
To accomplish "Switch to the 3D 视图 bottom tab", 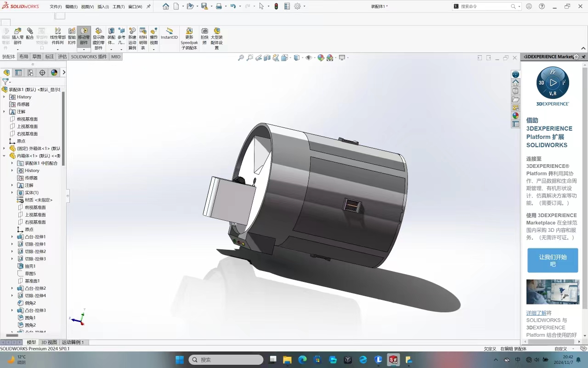I will [x=49, y=342].
